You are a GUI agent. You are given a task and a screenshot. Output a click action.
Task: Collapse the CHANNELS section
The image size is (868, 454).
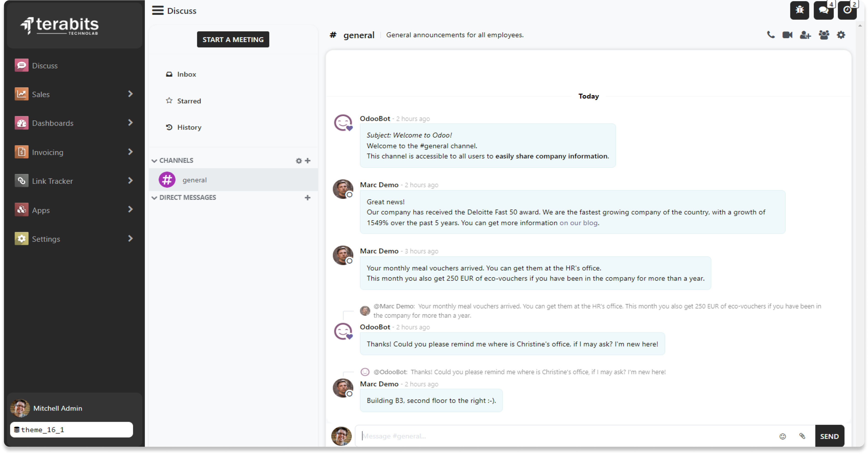click(154, 161)
